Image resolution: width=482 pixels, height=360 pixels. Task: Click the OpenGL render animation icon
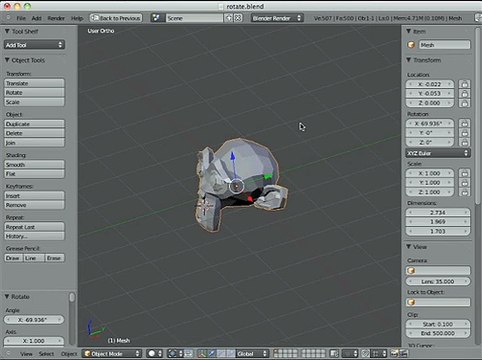pos(404,353)
